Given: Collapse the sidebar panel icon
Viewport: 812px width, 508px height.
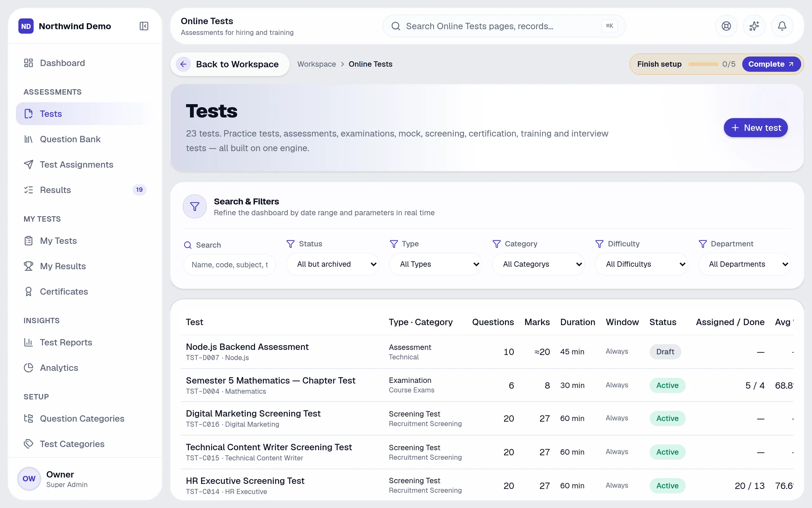Looking at the screenshot, I should coord(144,26).
